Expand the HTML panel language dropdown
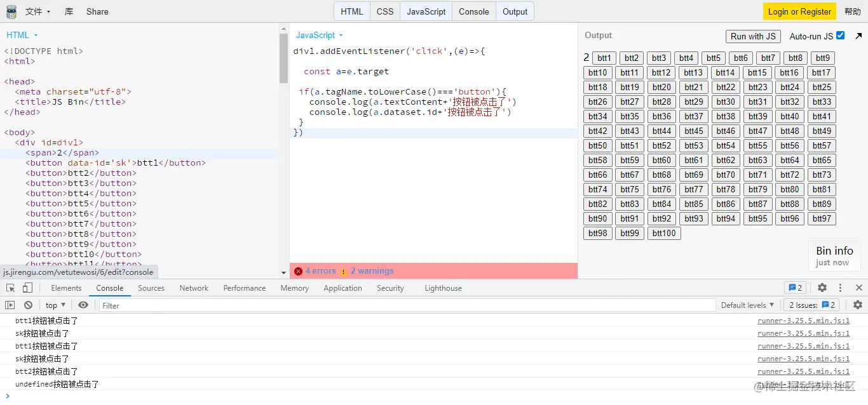Image resolution: width=868 pixels, height=405 pixels. (22, 36)
